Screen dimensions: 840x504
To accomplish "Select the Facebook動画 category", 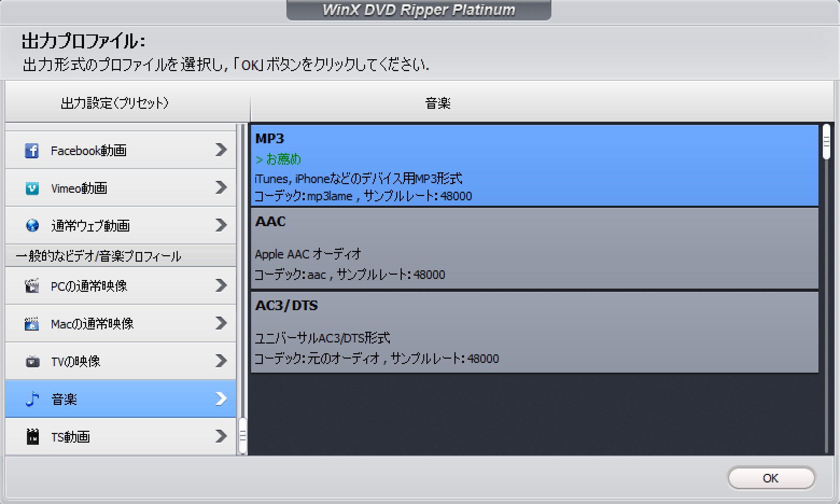I will point(121,150).
